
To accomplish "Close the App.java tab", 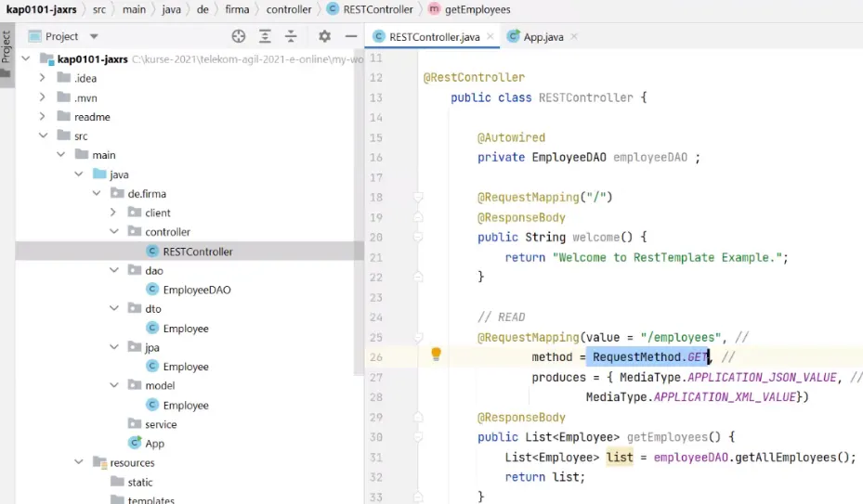I will (x=574, y=36).
